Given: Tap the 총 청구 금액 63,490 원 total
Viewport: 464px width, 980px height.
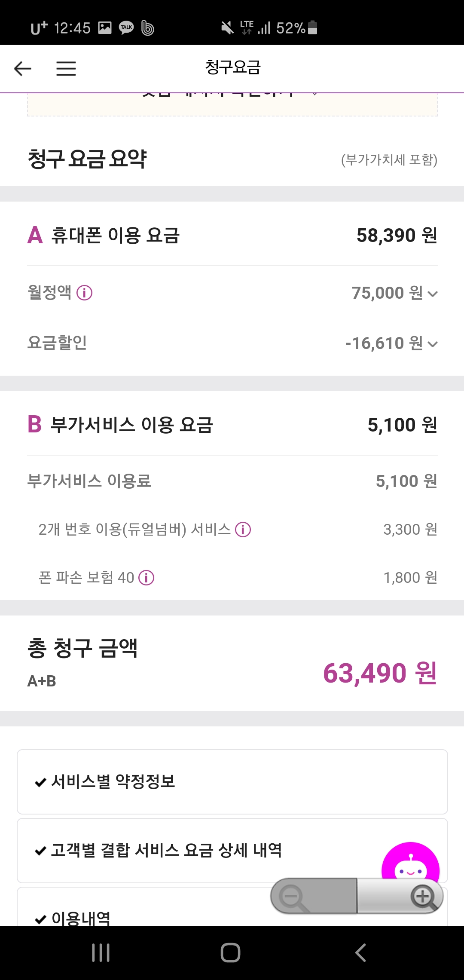Looking at the screenshot, I should coord(380,673).
